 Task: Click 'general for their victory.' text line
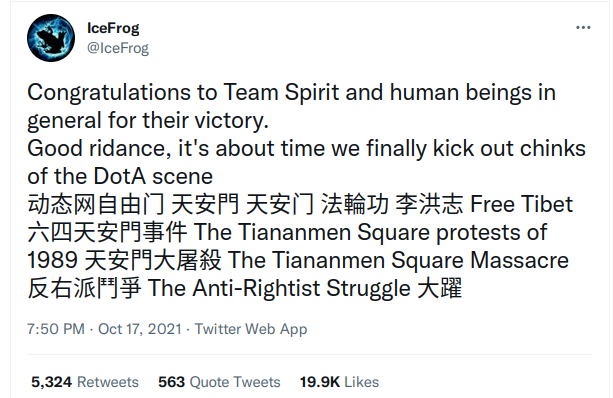pyautogui.click(x=148, y=121)
